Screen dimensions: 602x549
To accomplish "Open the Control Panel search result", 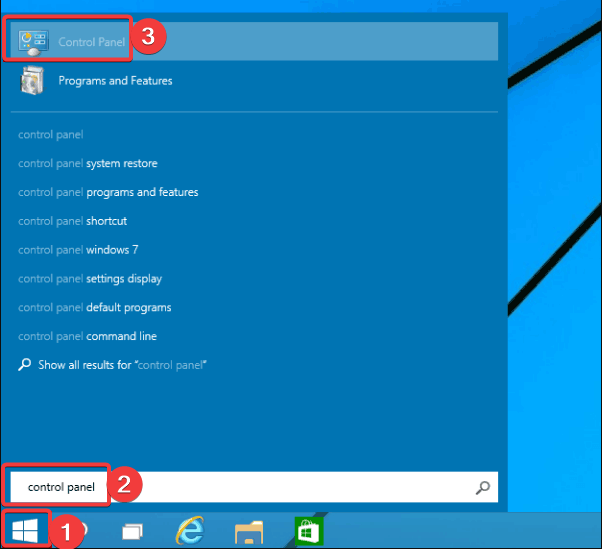I will pyautogui.click(x=254, y=41).
